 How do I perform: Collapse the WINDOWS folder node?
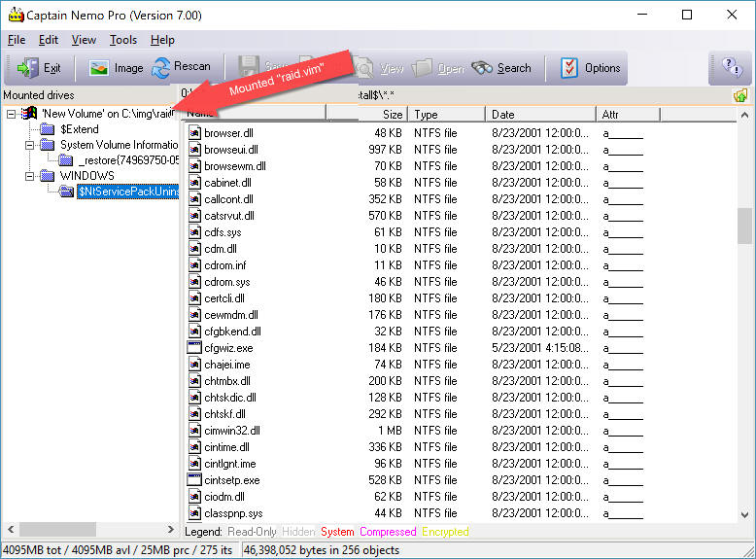click(29, 176)
